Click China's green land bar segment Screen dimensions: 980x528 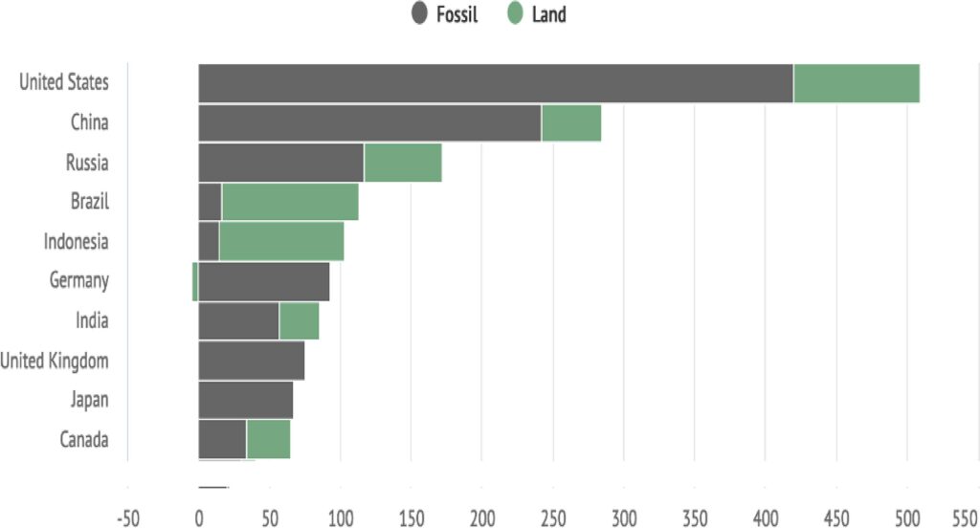coord(571,123)
